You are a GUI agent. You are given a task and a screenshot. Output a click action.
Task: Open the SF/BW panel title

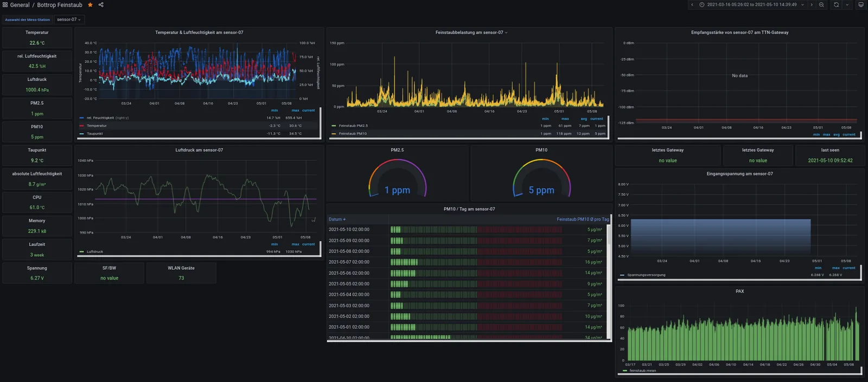tap(109, 268)
